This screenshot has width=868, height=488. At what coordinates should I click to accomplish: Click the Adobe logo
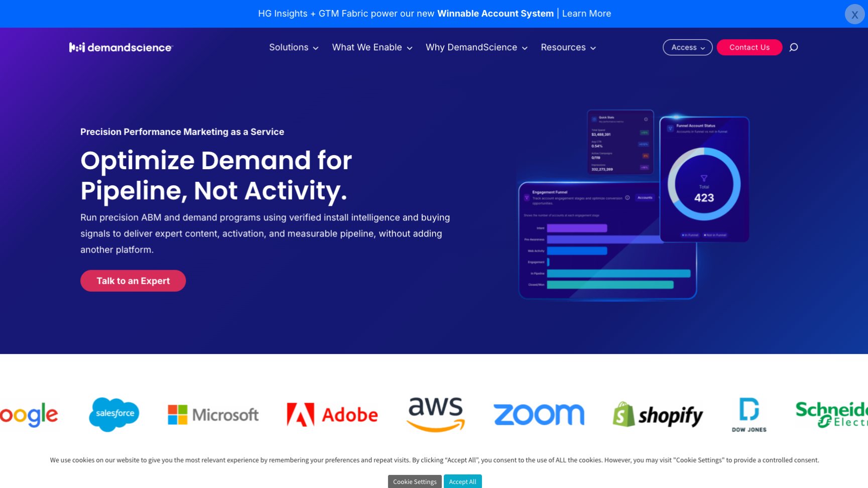coord(332,415)
